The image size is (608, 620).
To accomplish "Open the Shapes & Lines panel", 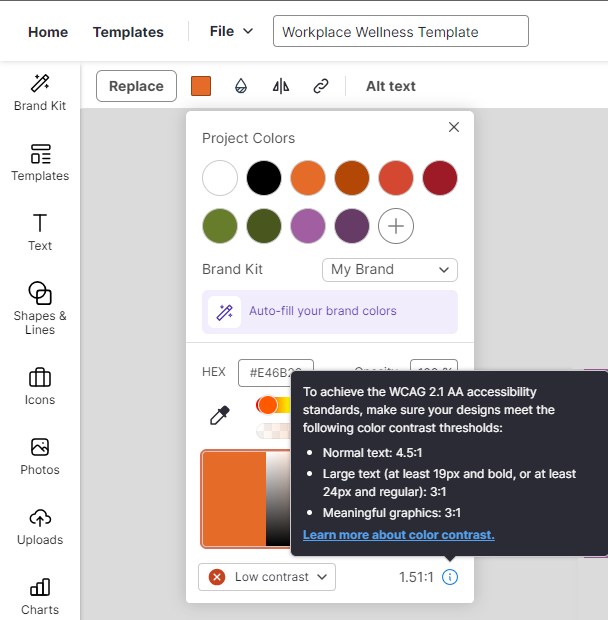I will point(40,306).
